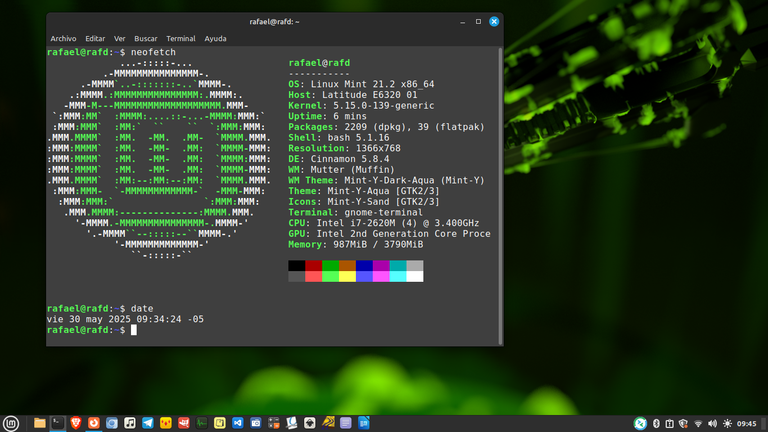Image resolution: width=768 pixels, height=432 pixels.
Task: Open the Editar menu
Action: pos(95,38)
